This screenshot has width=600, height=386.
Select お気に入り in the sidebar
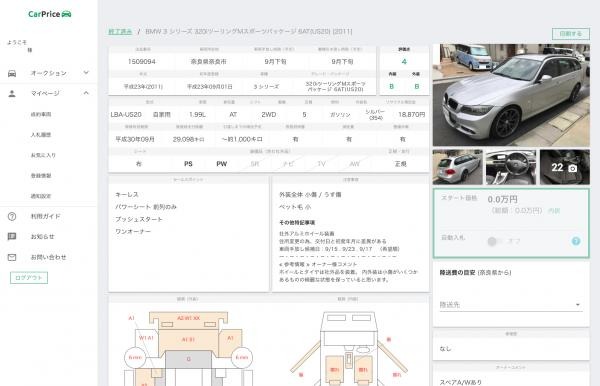click(x=43, y=155)
